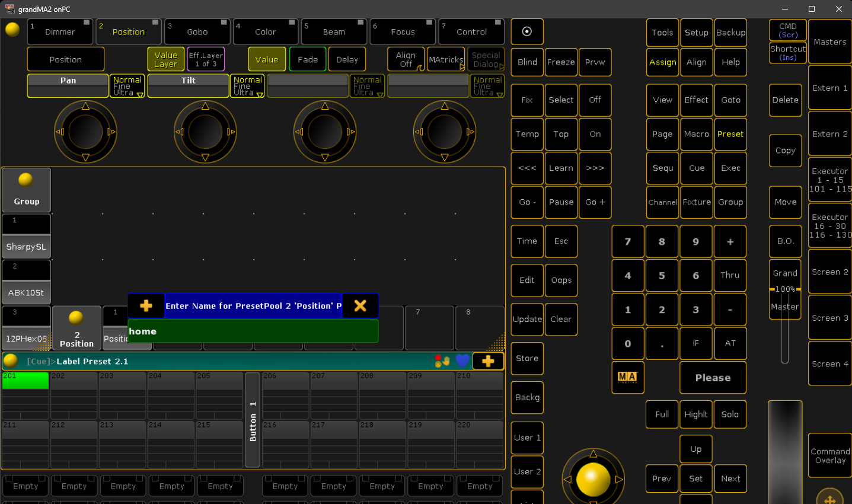Click the Tilt encoder down arrow
Screen dimensions: 852x504
[205, 157]
